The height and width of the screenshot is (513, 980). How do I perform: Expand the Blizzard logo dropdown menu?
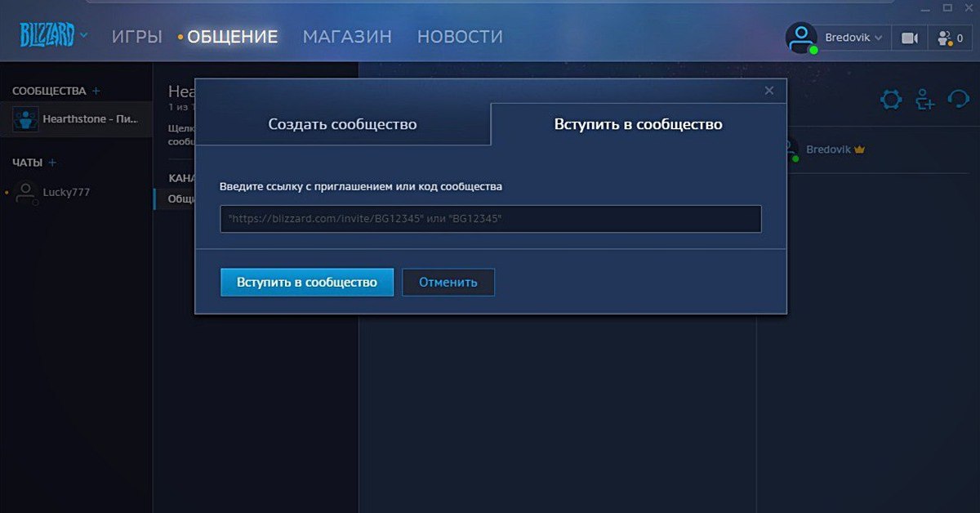pos(83,35)
